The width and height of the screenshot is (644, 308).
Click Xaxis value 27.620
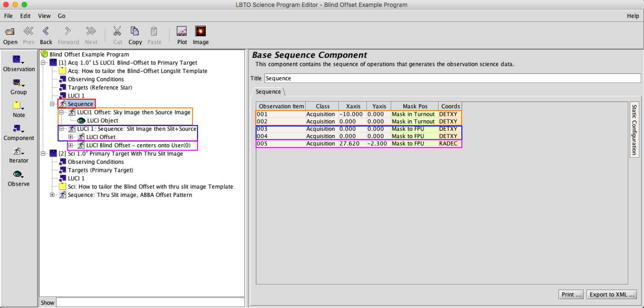[x=353, y=144]
